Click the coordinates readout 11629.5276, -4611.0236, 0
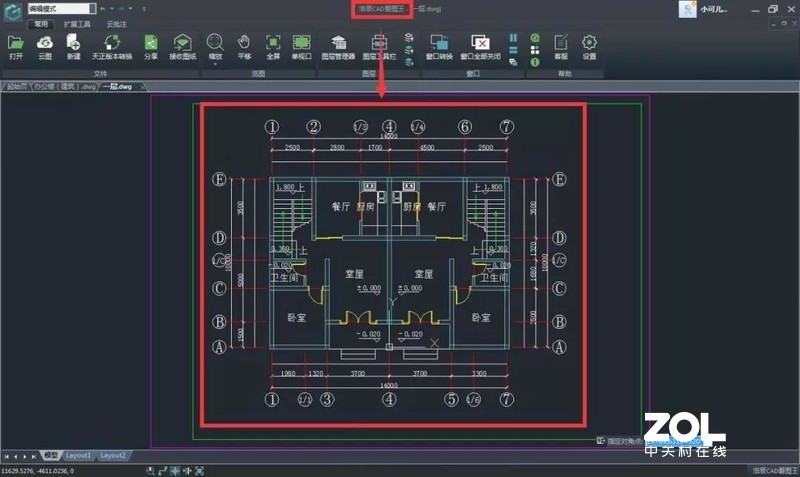 pos(38,471)
